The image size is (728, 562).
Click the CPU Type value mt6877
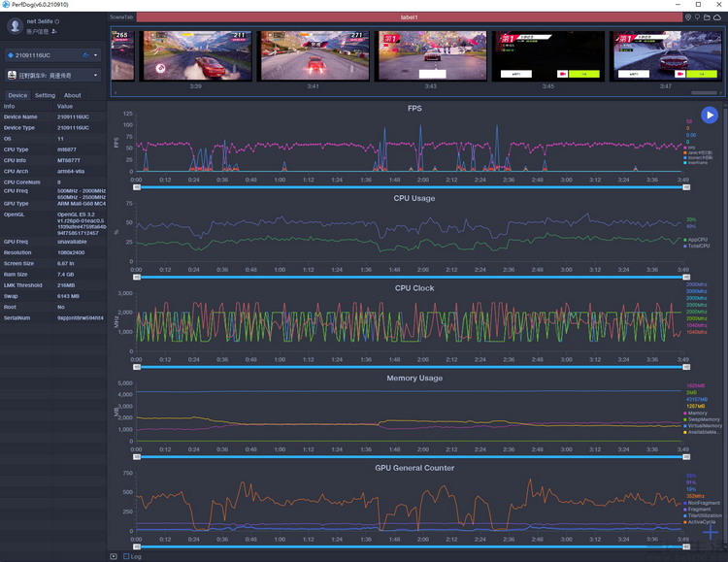coord(67,149)
